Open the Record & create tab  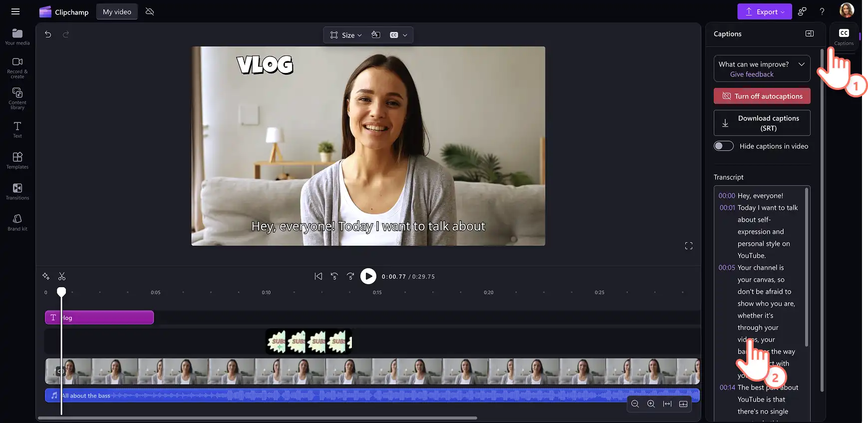click(17, 68)
